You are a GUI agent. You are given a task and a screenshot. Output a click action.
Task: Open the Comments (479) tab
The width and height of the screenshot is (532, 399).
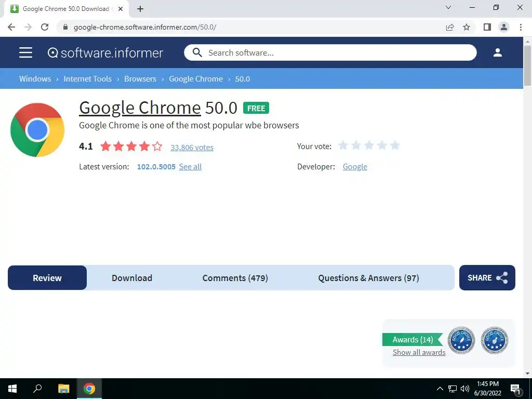click(x=235, y=278)
